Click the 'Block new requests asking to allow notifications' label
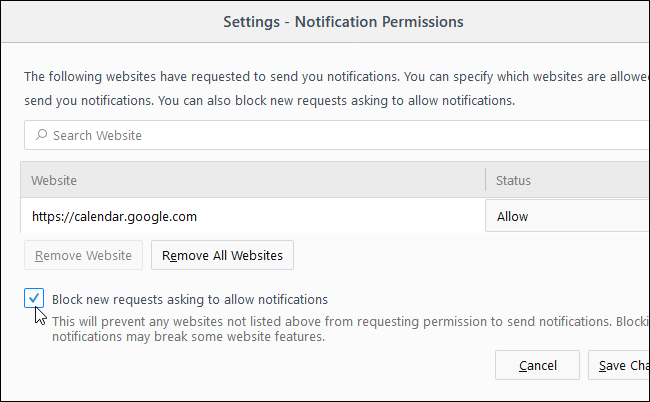 click(x=190, y=299)
